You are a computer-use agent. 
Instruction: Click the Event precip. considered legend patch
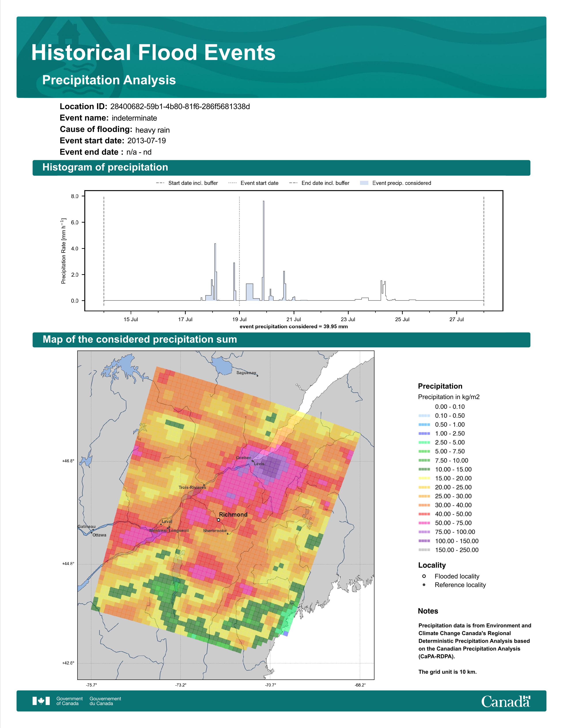point(364,183)
